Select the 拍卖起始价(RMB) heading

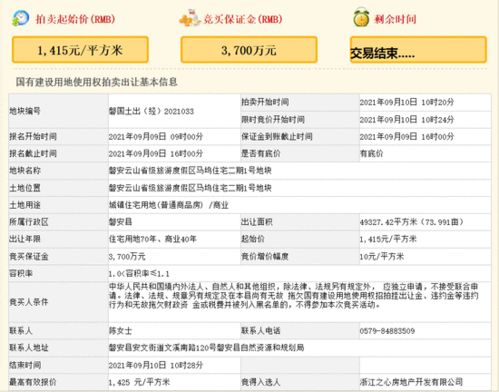75,19
